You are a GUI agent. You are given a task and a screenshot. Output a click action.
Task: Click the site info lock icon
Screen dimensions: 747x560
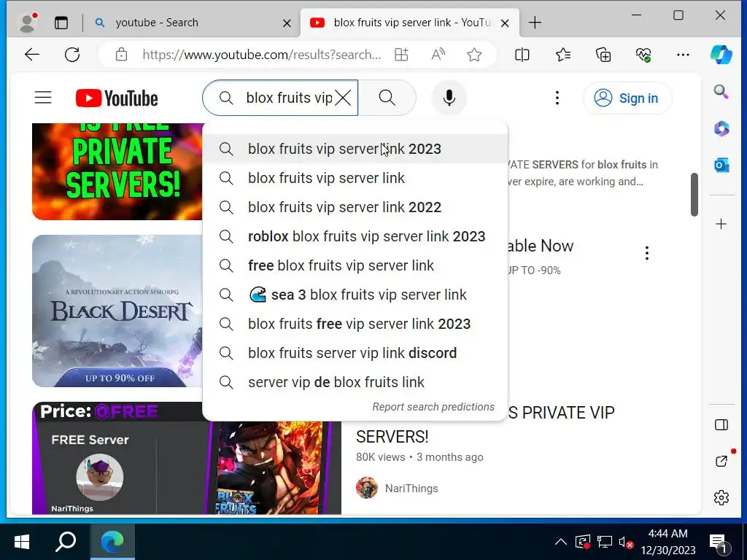point(122,55)
